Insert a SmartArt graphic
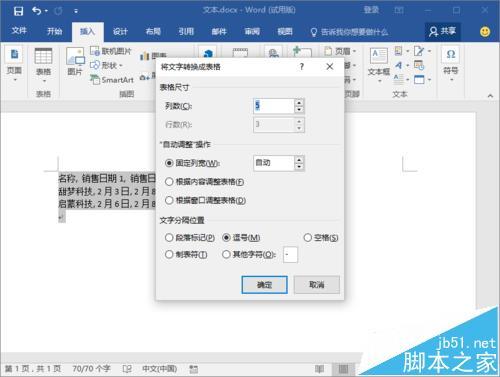The width and height of the screenshot is (500, 377). [112, 80]
